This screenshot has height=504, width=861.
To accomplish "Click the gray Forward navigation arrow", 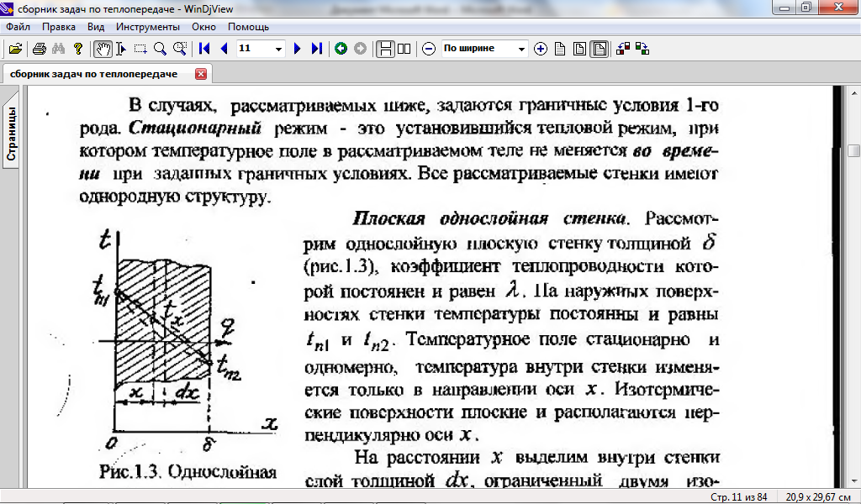I will coord(360,49).
